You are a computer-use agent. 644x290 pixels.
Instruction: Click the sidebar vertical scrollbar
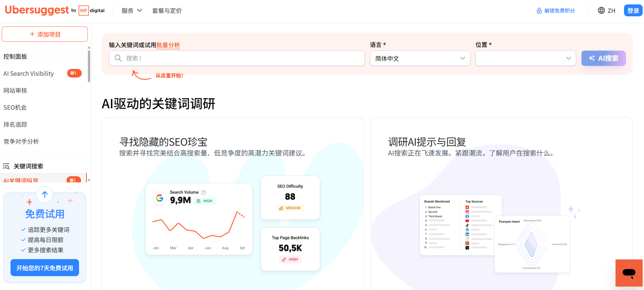89,66
